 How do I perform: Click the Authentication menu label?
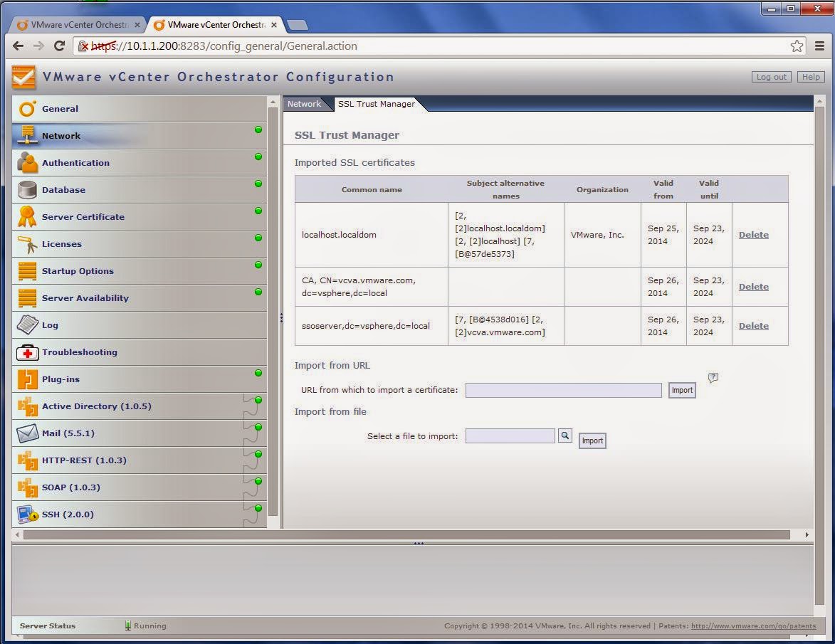tap(75, 163)
